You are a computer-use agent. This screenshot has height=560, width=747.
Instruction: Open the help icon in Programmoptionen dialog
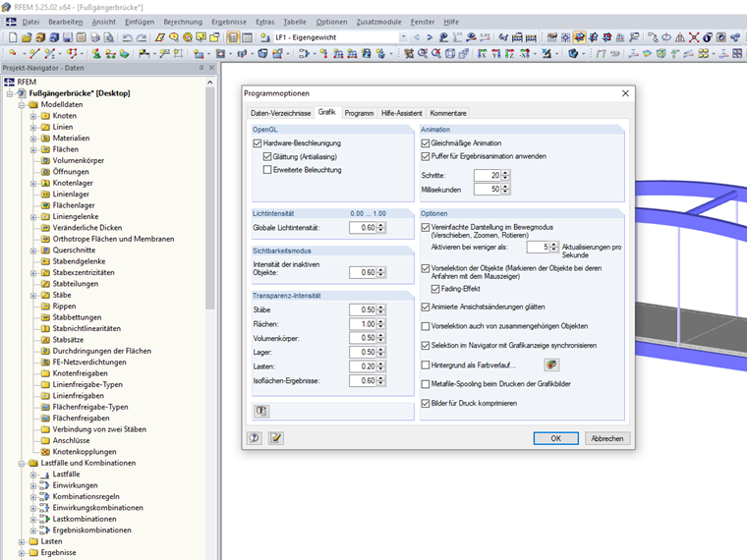coord(255,438)
